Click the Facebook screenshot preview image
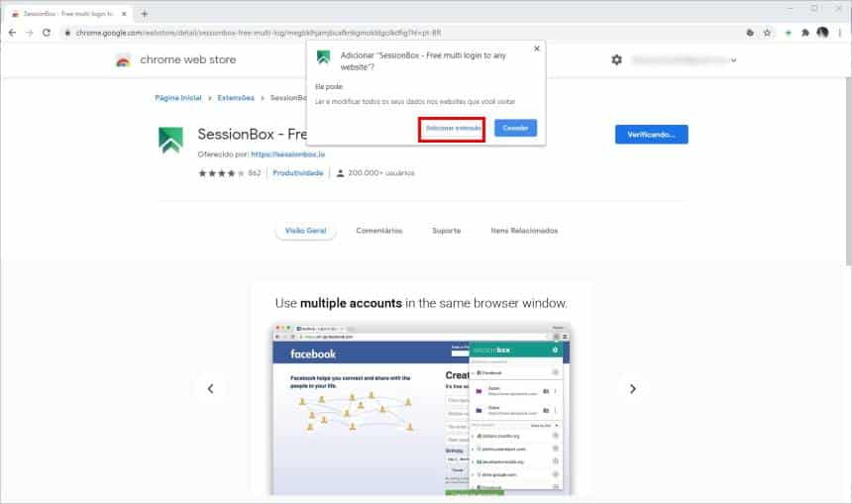This screenshot has width=852, height=504. (421, 410)
